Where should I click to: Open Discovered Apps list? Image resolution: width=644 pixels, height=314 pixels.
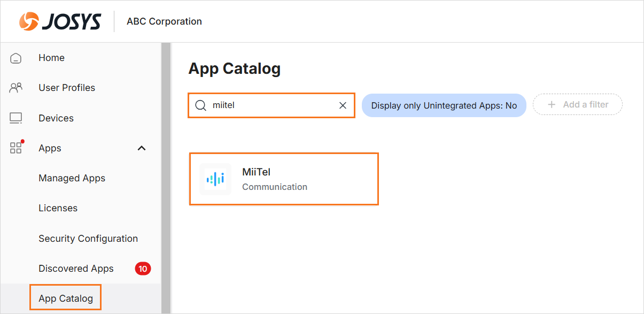(76, 269)
